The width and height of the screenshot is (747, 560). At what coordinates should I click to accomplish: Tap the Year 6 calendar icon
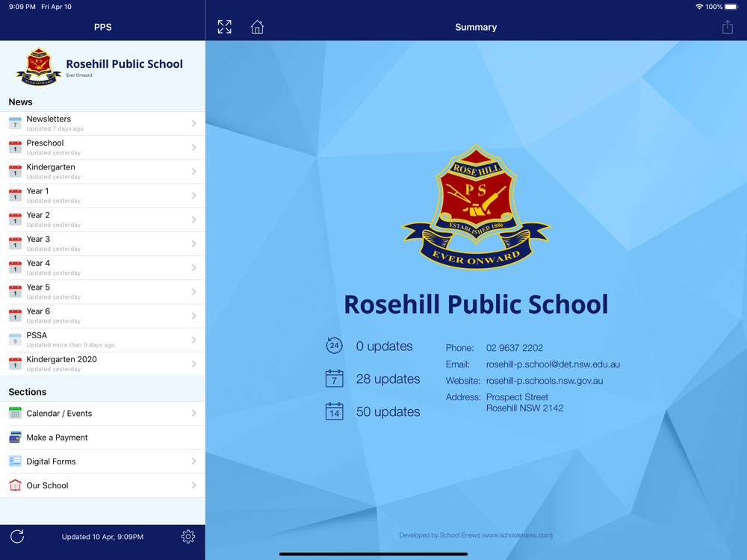pyautogui.click(x=15, y=316)
